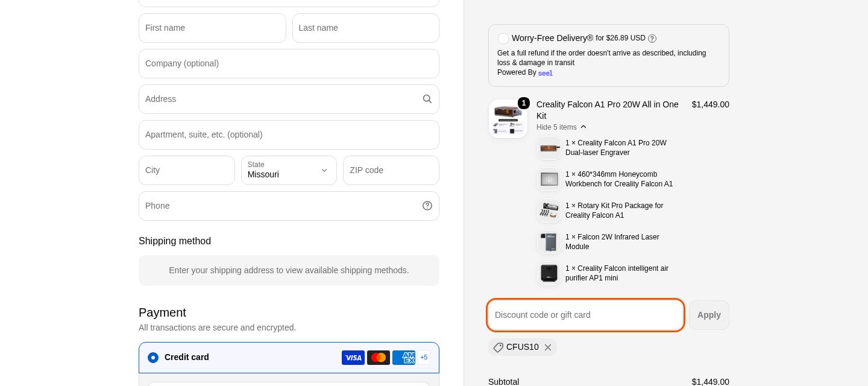Click the phone field help question icon
The image size is (868, 386).
pos(427,206)
